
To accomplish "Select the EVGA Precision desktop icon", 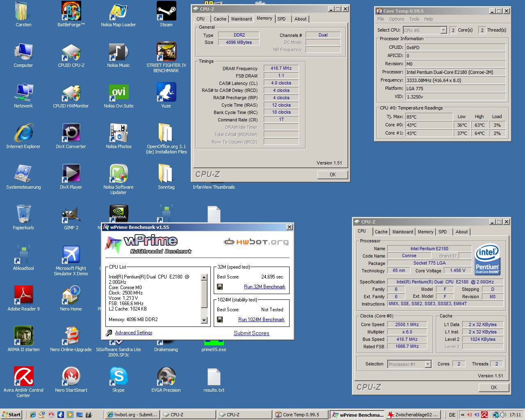I will pyautogui.click(x=166, y=380).
